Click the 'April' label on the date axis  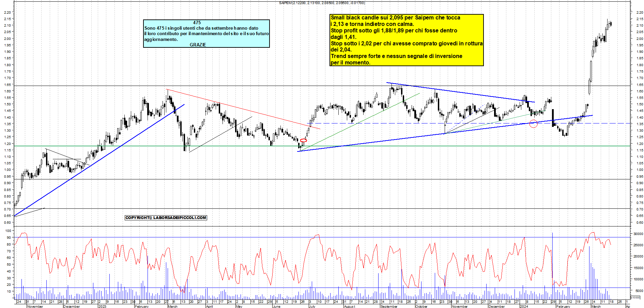coord(209,306)
